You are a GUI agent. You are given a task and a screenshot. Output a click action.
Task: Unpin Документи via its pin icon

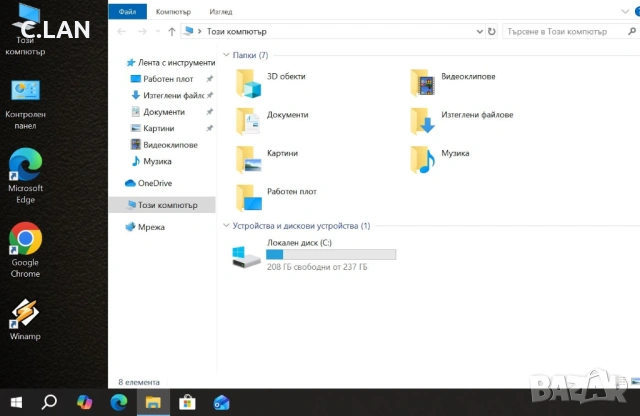coord(209,111)
